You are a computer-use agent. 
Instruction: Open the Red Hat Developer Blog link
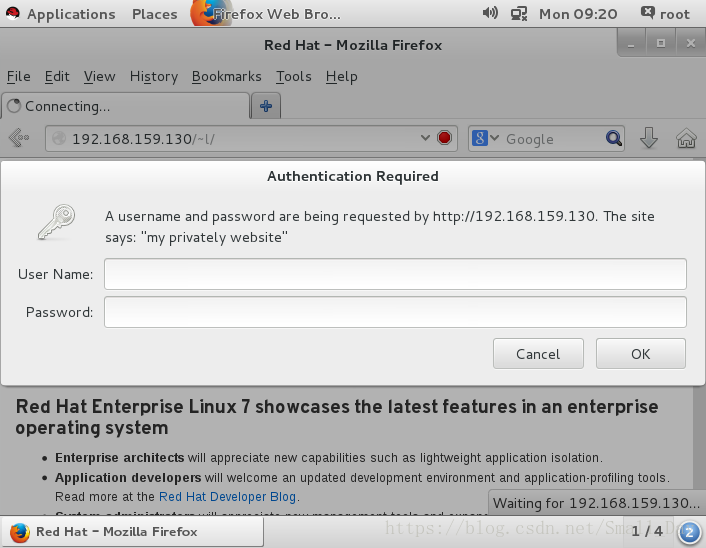point(227,497)
